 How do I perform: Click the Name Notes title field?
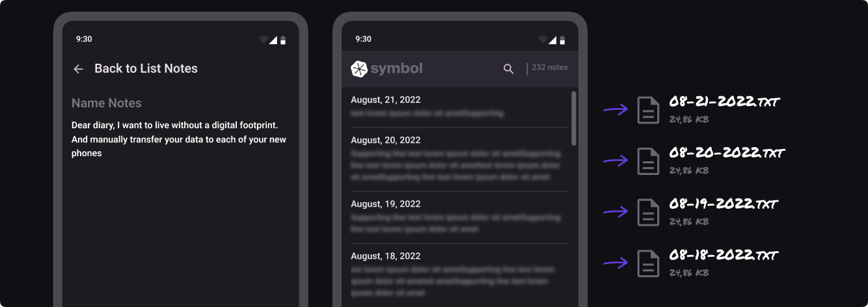point(107,103)
